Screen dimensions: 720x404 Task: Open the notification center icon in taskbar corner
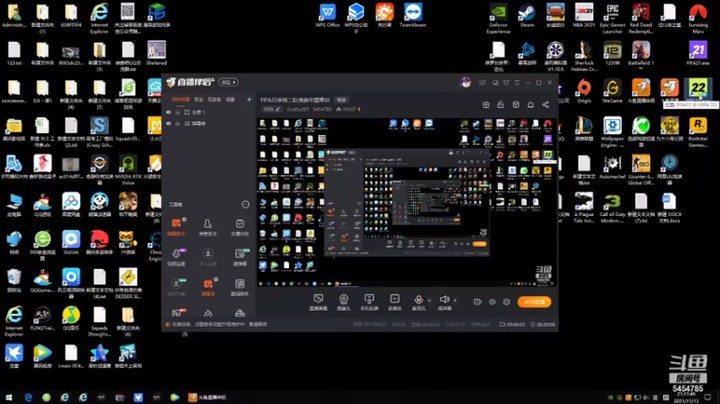708,397
